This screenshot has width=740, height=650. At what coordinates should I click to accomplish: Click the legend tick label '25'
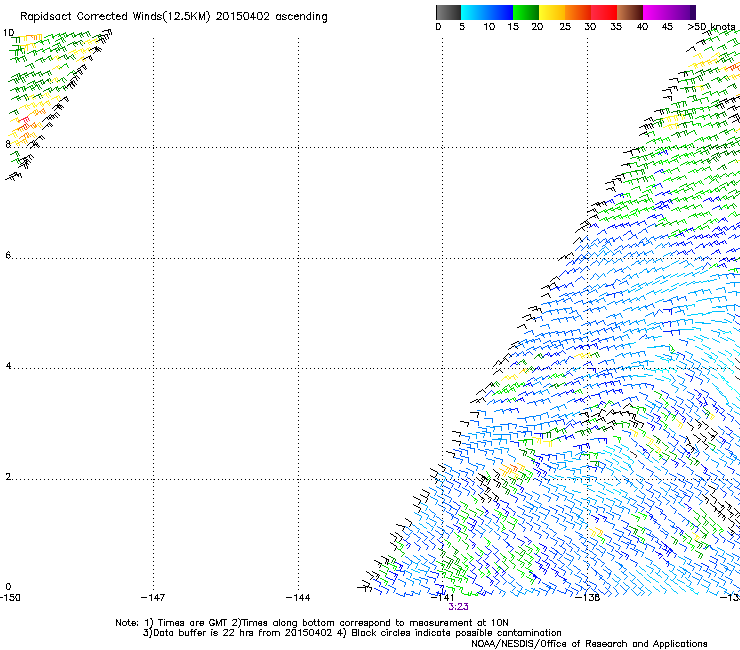tap(565, 27)
